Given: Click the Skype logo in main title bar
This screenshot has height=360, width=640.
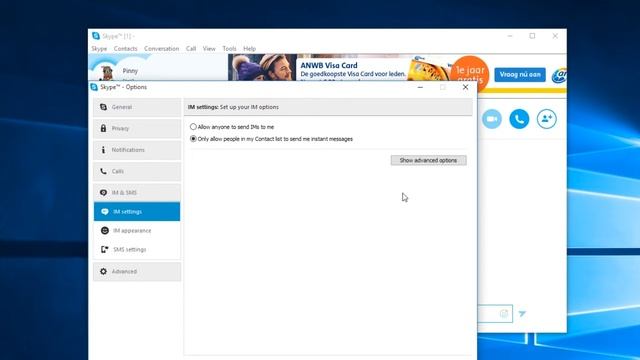Looking at the screenshot, I should click(96, 36).
